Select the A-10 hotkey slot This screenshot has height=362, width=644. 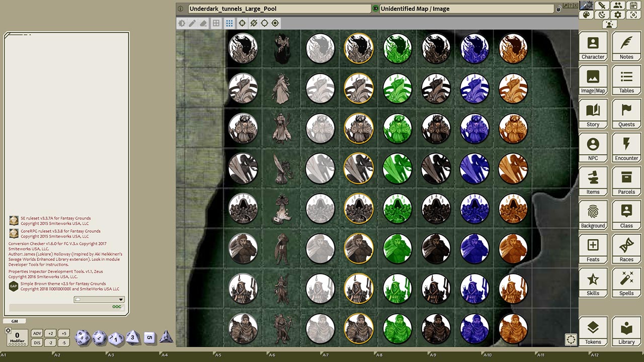487,355
